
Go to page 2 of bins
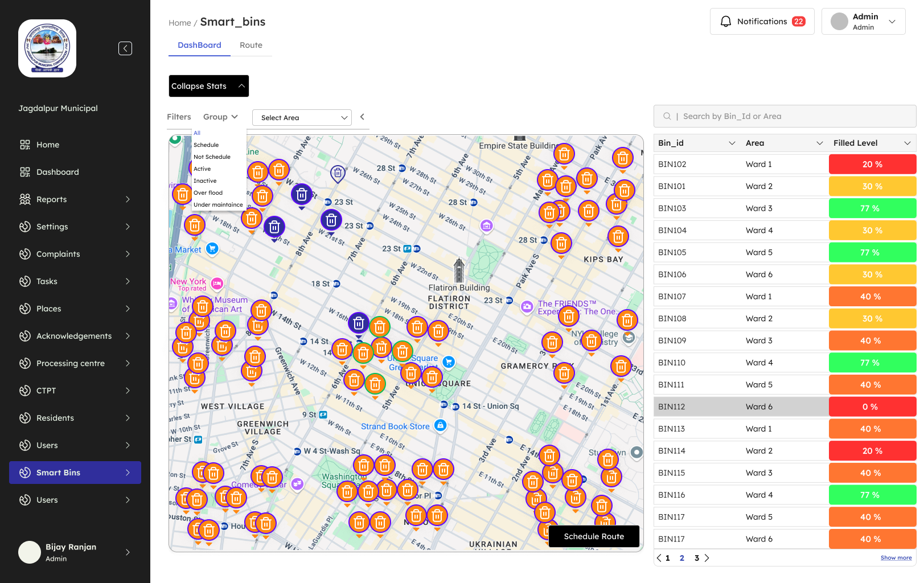pos(682,558)
